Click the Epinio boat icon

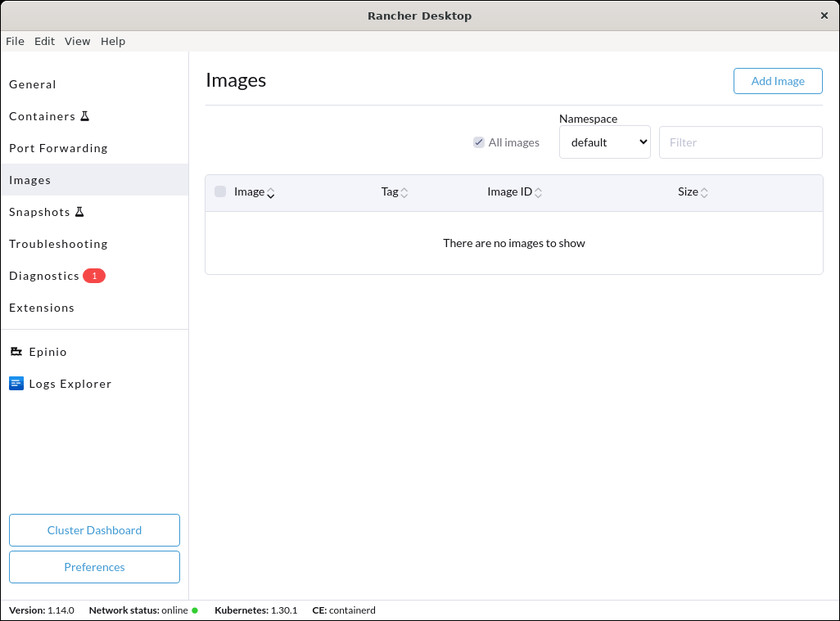16,352
